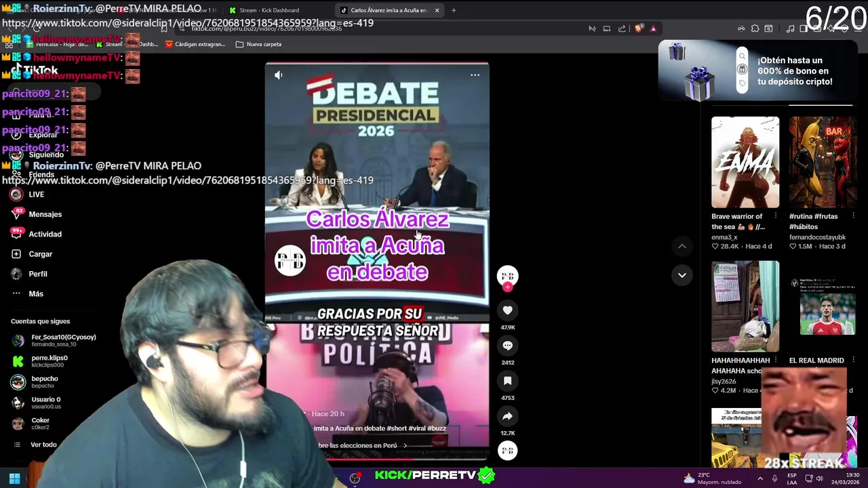Open the three-dot options menu on the video
868x488 pixels.
tap(475, 75)
